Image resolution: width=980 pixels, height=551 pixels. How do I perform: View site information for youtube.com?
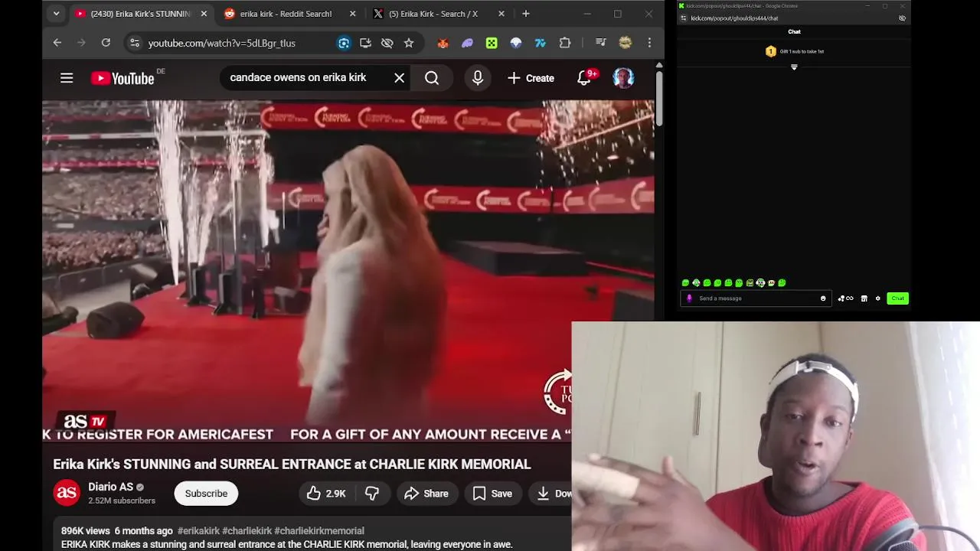[x=134, y=43]
